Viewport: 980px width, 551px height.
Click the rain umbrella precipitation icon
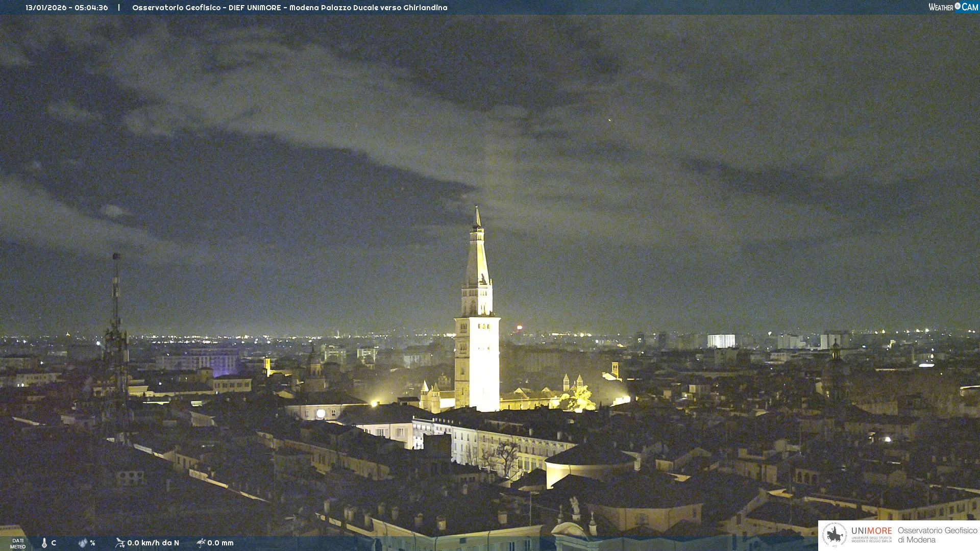click(x=201, y=543)
